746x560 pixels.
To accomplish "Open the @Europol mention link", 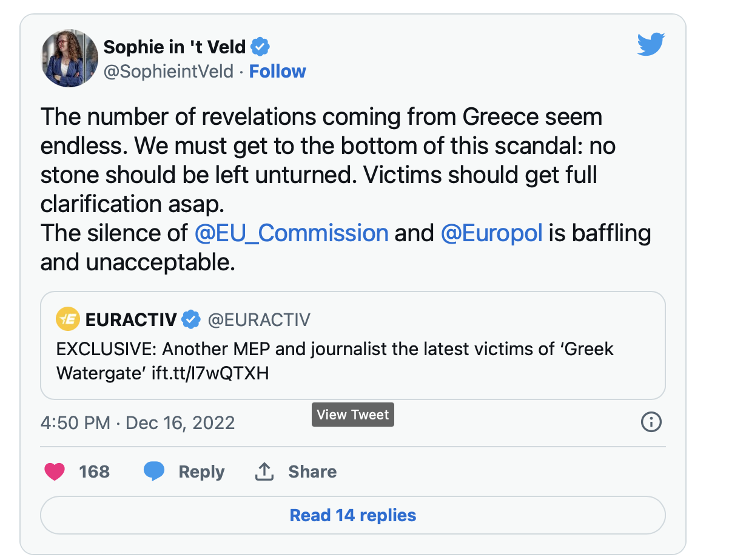I will point(491,233).
